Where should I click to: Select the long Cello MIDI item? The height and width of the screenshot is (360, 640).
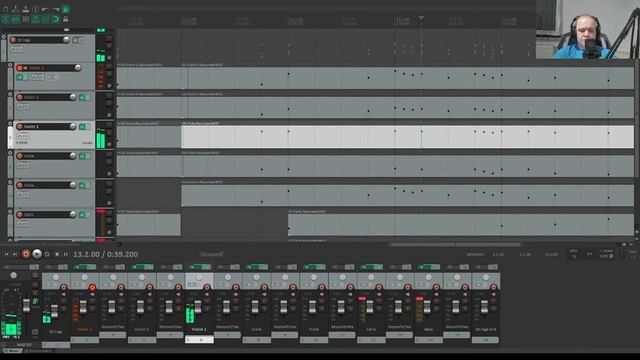coord(461,225)
